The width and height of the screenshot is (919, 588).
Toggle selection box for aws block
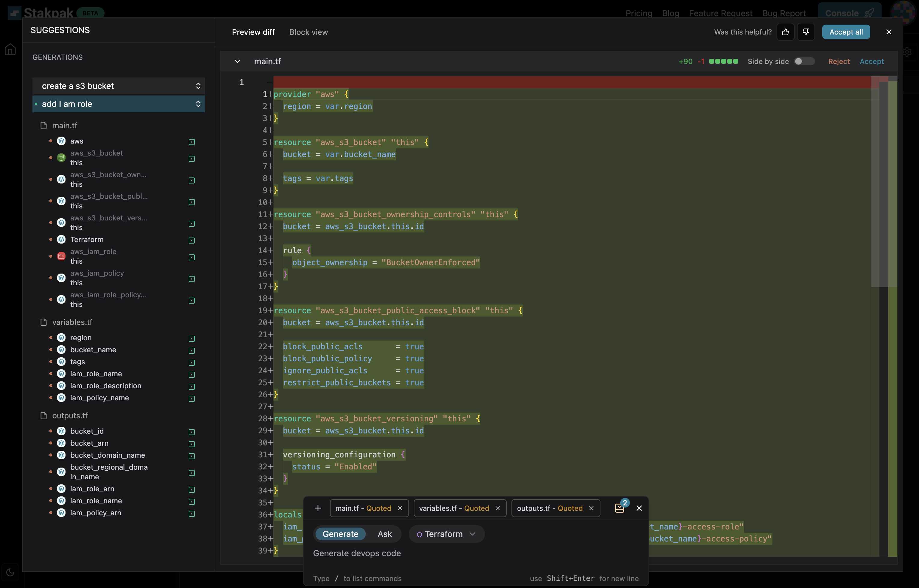[192, 142]
